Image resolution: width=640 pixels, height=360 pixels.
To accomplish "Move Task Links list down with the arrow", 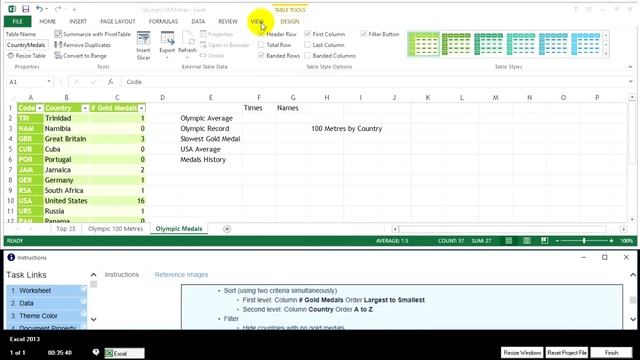I will click(93, 319).
